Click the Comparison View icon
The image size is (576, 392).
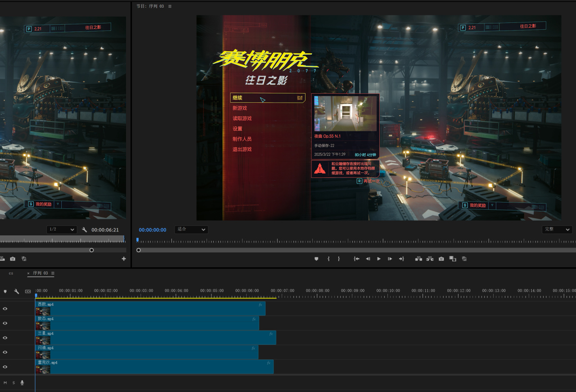tap(453, 259)
